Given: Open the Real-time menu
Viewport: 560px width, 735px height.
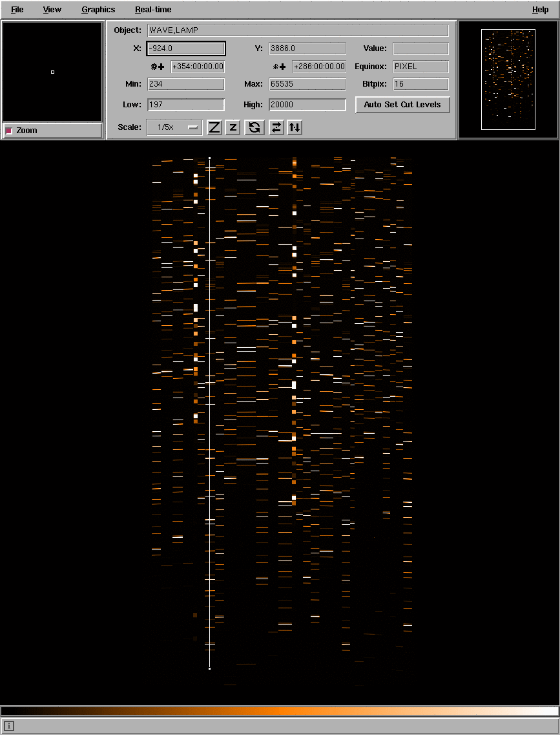Looking at the screenshot, I should pos(153,10).
